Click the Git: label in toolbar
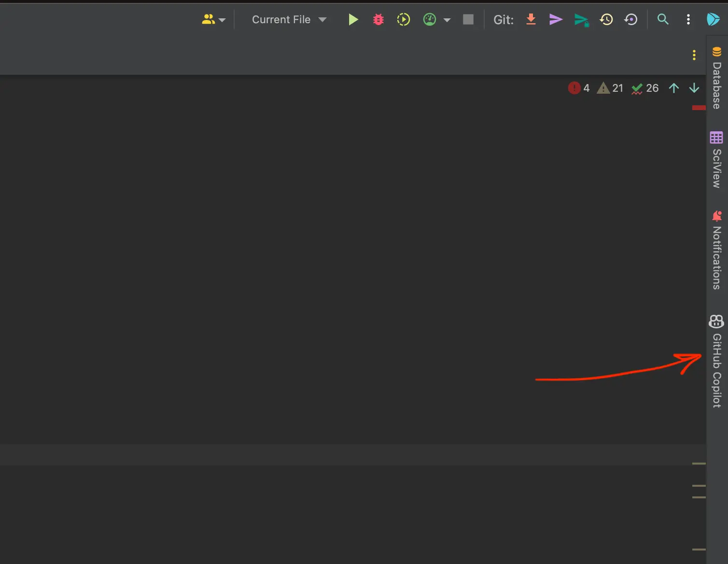728x564 pixels. (504, 20)
